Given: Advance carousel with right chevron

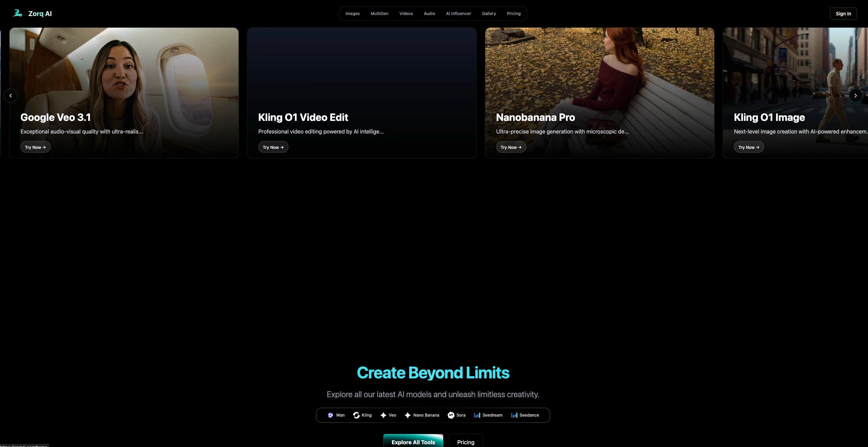Looking at the screenshot, I should [x=855, y=96].
